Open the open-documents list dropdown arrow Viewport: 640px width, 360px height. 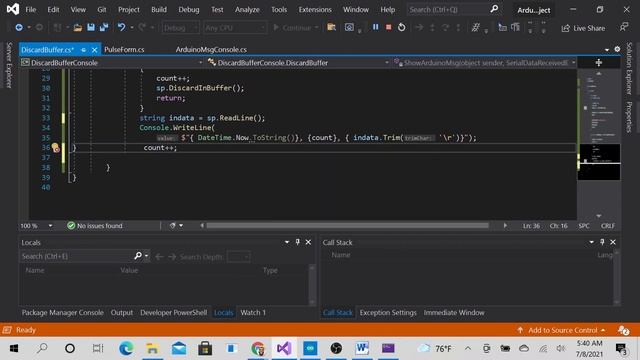click(x=607, y=50)
